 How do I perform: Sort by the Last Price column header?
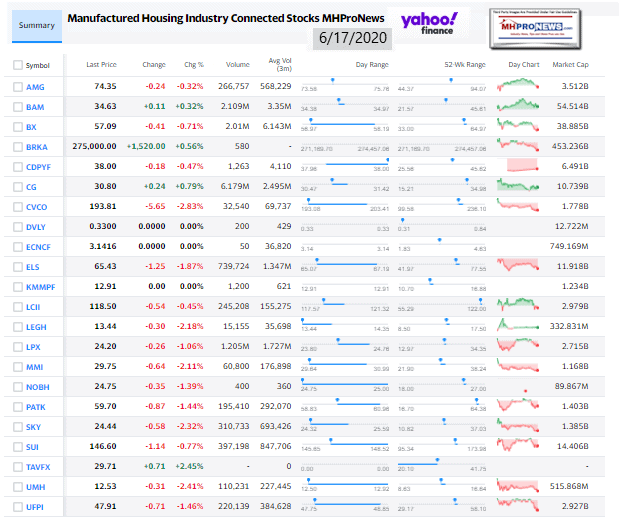pos(102,65)
